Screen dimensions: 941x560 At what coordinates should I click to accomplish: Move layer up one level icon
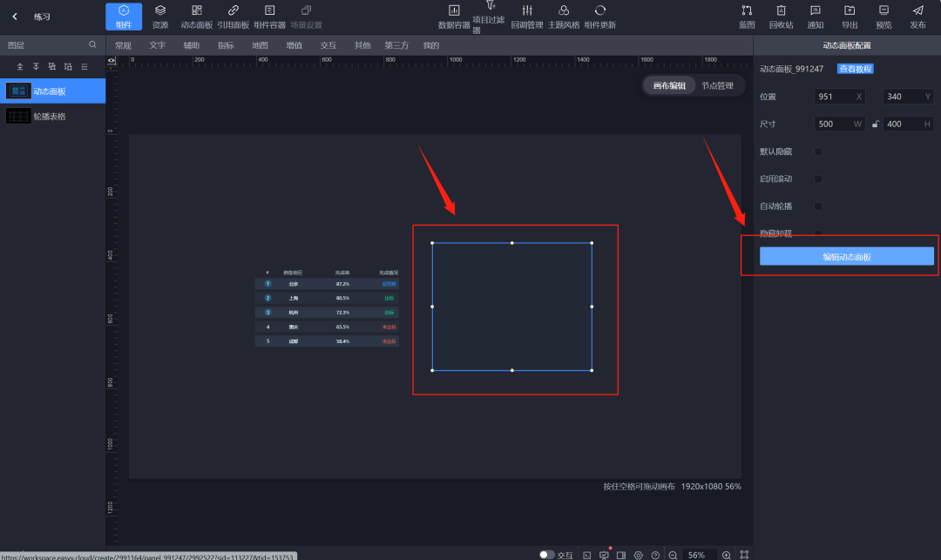(52, 66)
